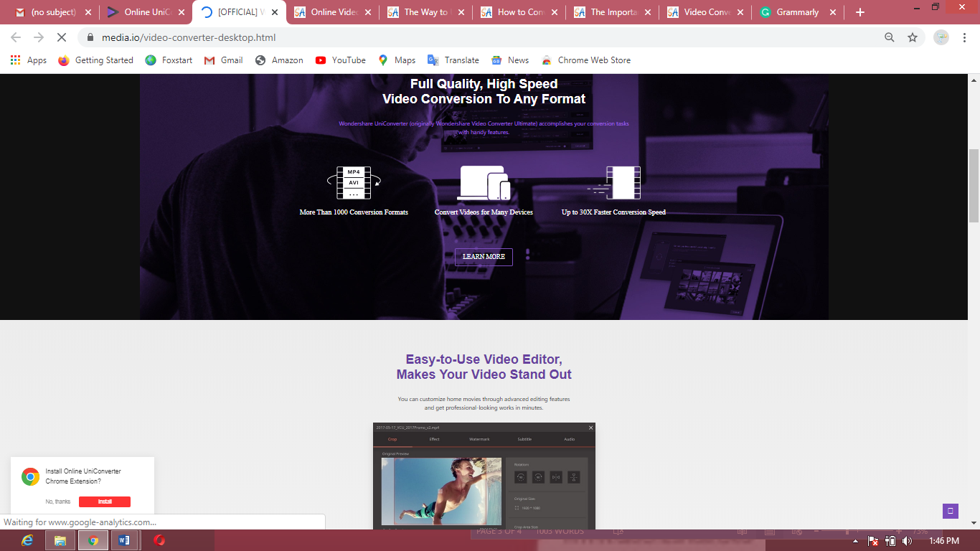Open the Chrome profile avatar
980x551 pixels.
point(941,37)
